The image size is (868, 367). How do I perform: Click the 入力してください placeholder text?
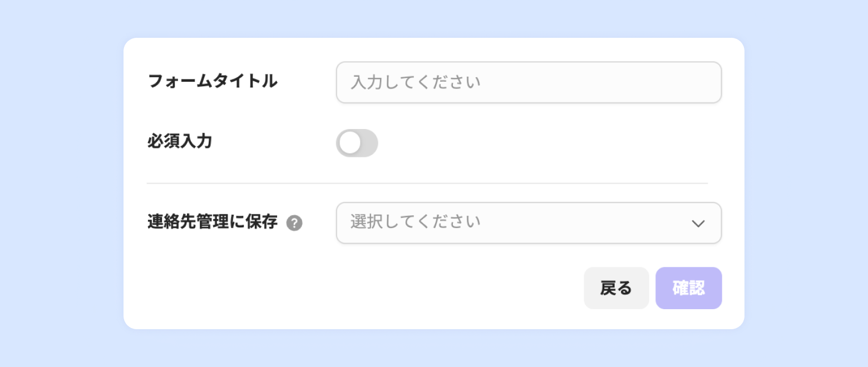coord(415,83)
